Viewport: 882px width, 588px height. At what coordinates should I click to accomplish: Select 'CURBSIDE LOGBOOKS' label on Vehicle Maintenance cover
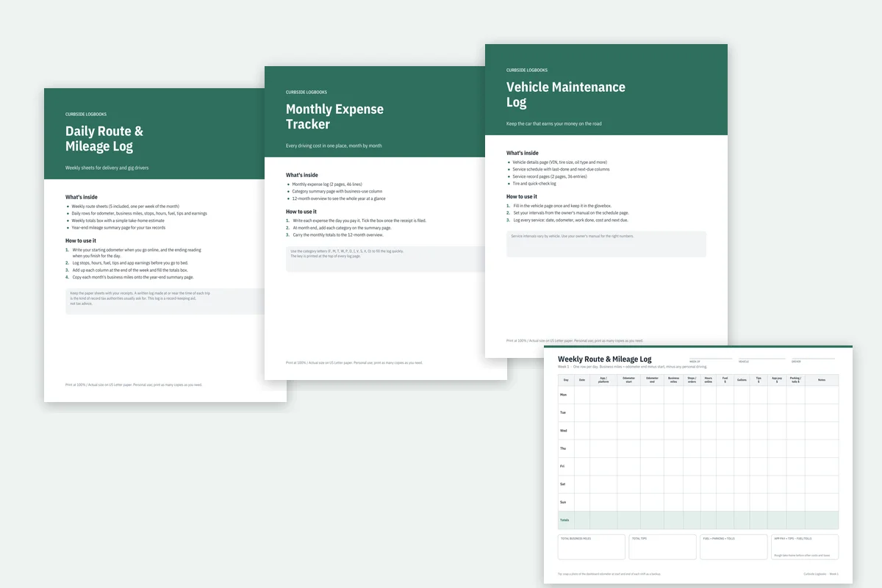[527, 70]
